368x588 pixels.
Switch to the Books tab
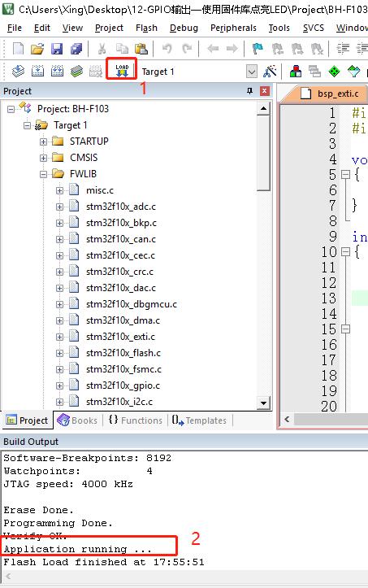tap(77, 420)
